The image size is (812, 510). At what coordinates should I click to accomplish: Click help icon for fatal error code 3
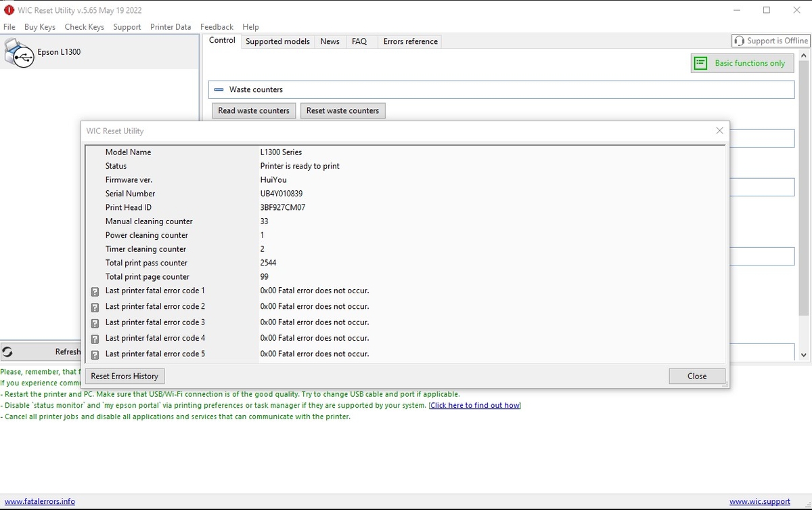(95, 323)
